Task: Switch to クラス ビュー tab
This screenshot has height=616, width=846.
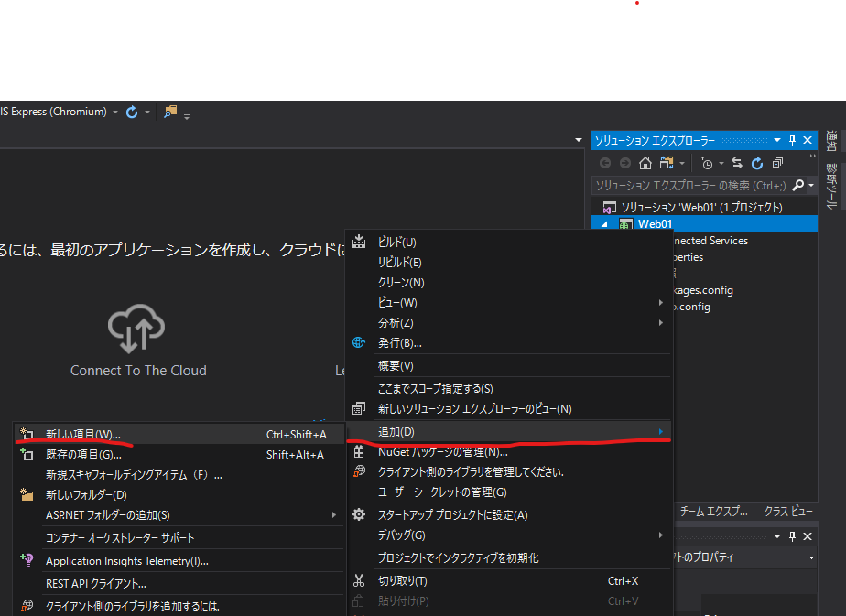Action: point(788,512)
